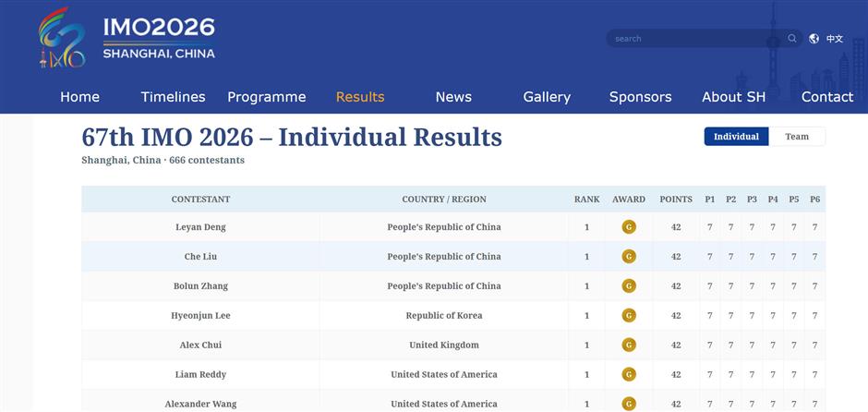Open the Programme menu item

coord(267,97)
